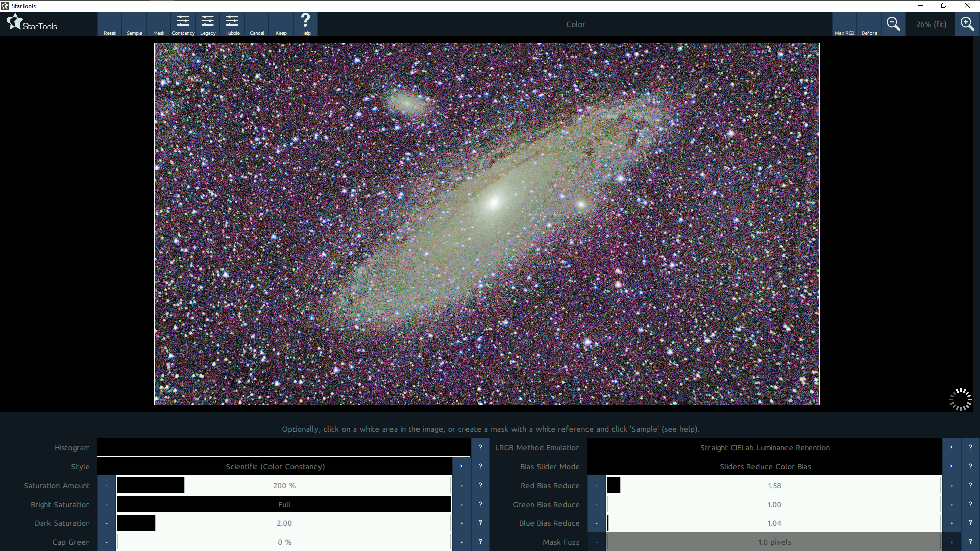Cycle LRGB Method Emulation arrow

(951, 447)
